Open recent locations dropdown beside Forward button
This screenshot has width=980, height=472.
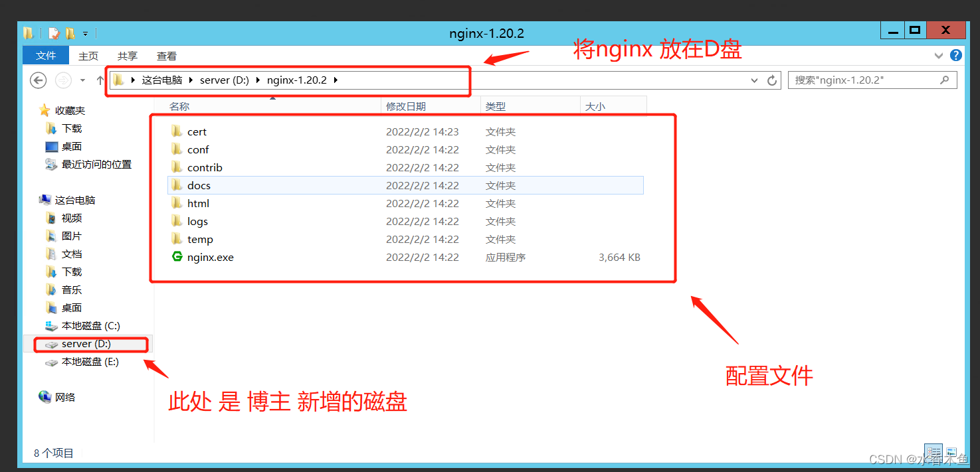82,80
